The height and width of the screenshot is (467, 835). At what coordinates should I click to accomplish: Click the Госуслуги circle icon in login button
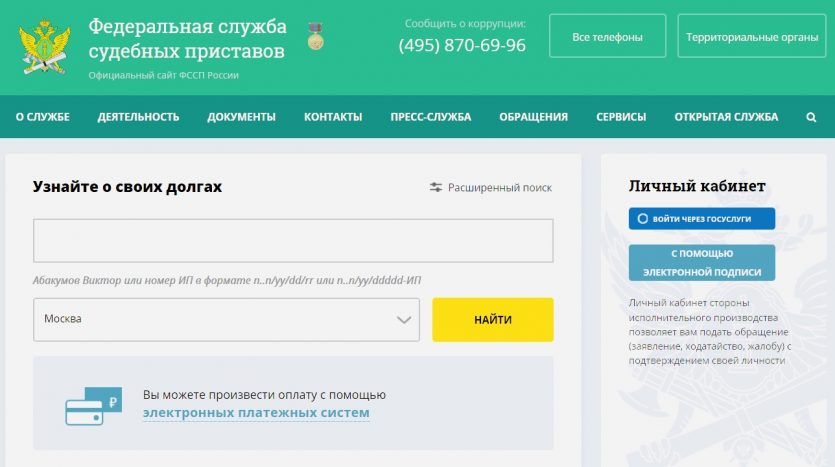[x=643, y=219]
